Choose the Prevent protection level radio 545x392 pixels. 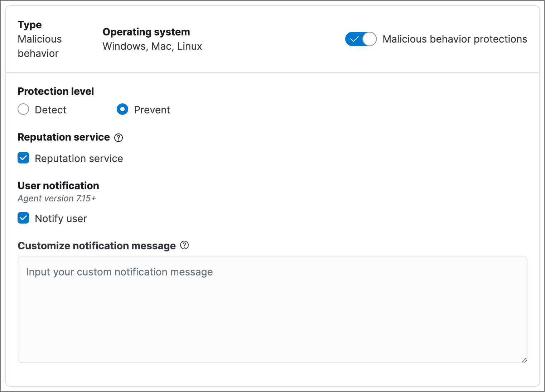click(x=122, y=109)
